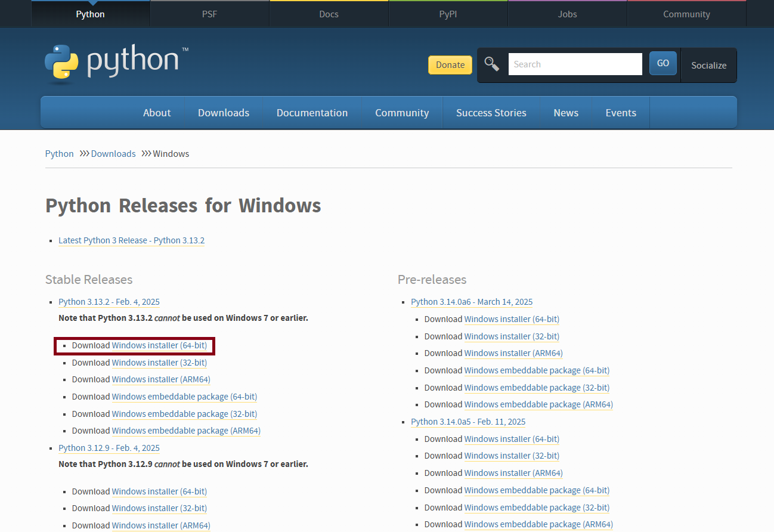Open Python 3.14.0a6 pre-release page
Image resolution: width=774 pixels, height=532 pixels.
(x=472, y=302)
